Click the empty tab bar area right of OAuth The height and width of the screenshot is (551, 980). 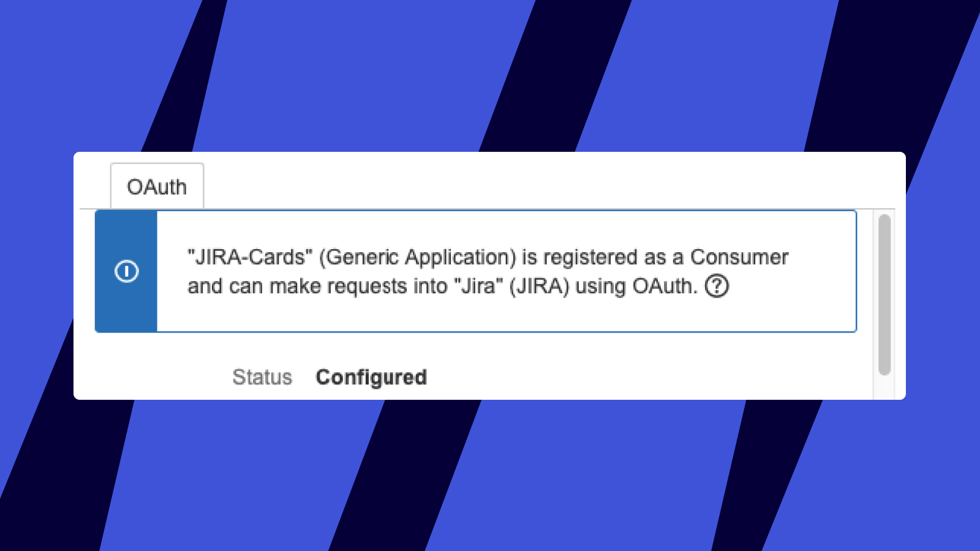point(490,184)
